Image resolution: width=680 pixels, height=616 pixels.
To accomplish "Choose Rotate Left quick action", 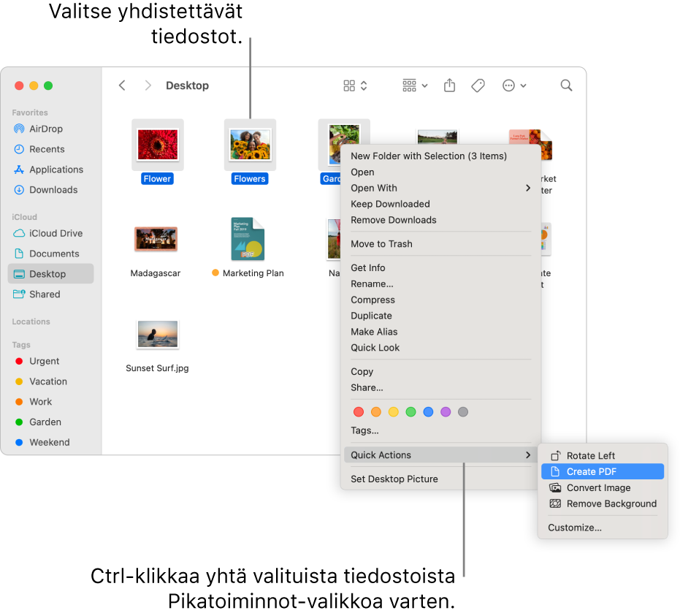I will pos(603,456).
